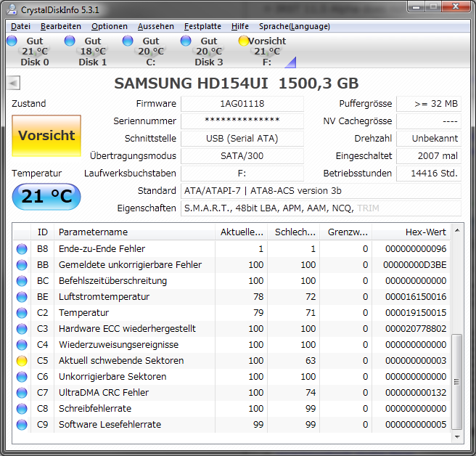Click blue status orb for Disk 3

click(x=186, y=41)
